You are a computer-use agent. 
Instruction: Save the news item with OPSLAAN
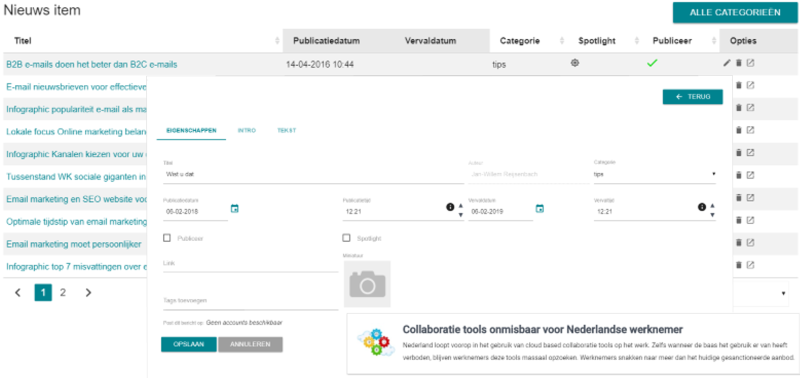pos(189,344)
